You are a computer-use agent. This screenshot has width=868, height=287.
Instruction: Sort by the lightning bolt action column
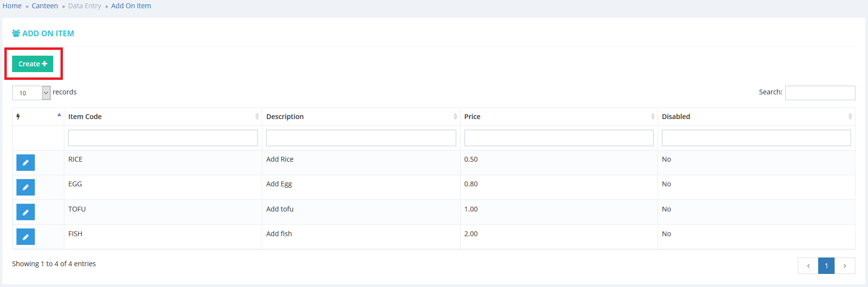coord(38,117)
